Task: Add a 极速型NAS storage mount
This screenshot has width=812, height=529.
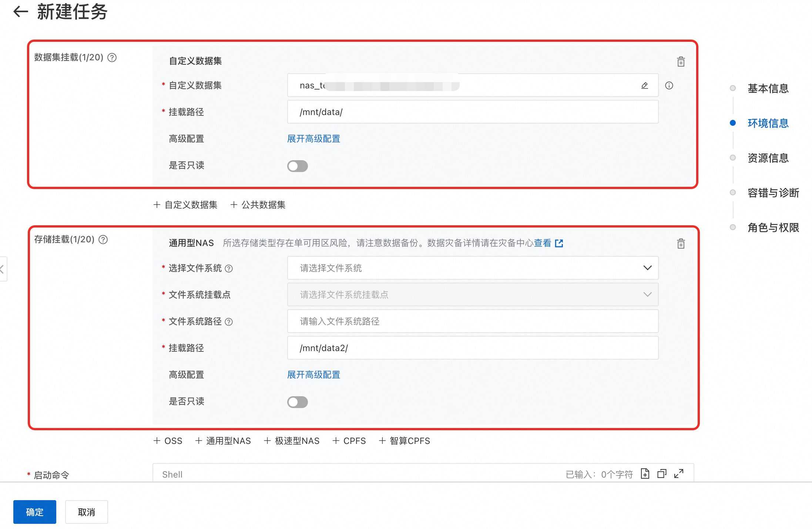Action: click(292, 441)
